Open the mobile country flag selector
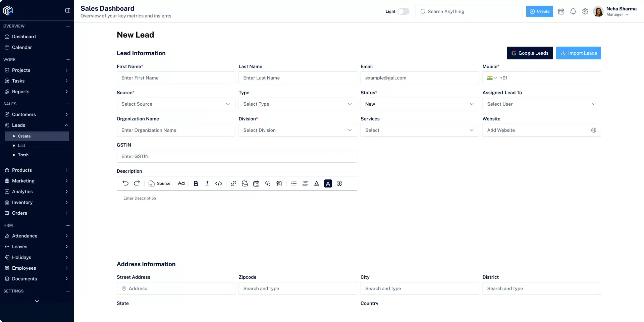 pyautogui.click(x=492, y=78)
